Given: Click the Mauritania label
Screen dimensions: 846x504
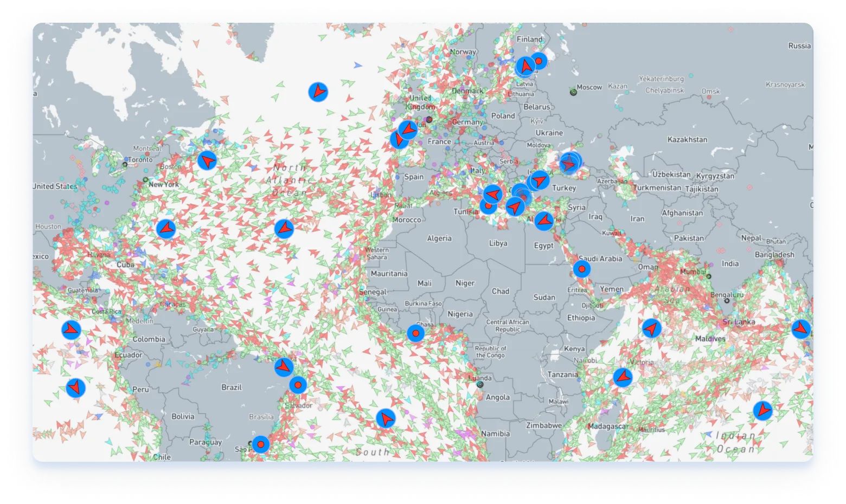Looking at the screenshot, I should pyautogui.click(x=389, y=274).
